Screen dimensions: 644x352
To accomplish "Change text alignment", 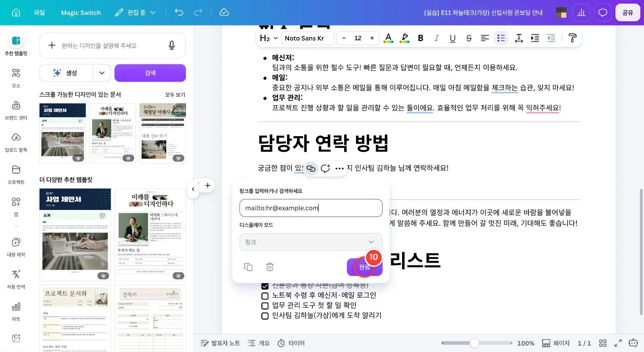I will (x=485, y=38).
